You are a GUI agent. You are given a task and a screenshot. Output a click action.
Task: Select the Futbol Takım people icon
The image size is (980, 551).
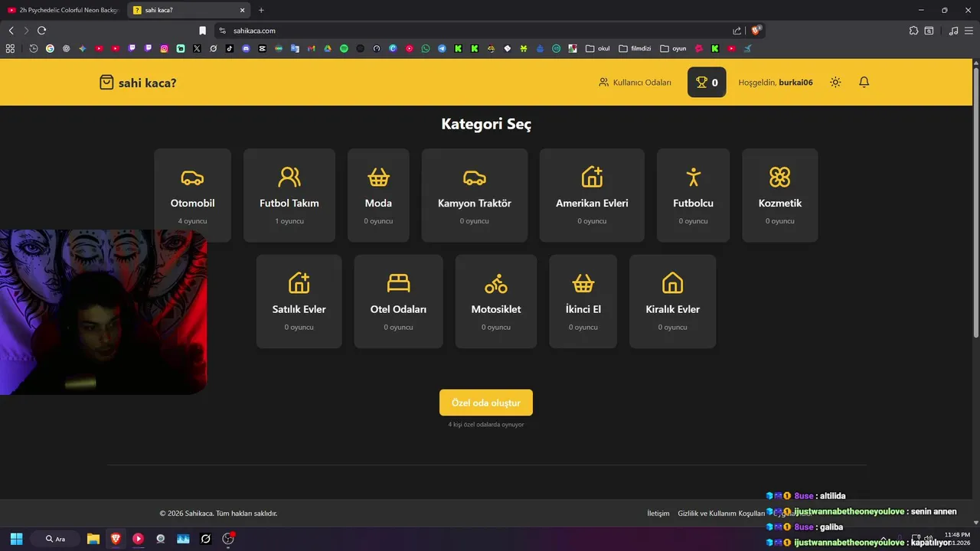(289, 178)
